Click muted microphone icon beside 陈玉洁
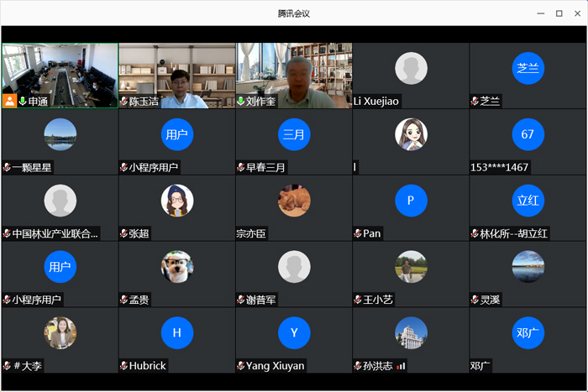The height and width of the screenshot is (392, 588). coord(123,102)
